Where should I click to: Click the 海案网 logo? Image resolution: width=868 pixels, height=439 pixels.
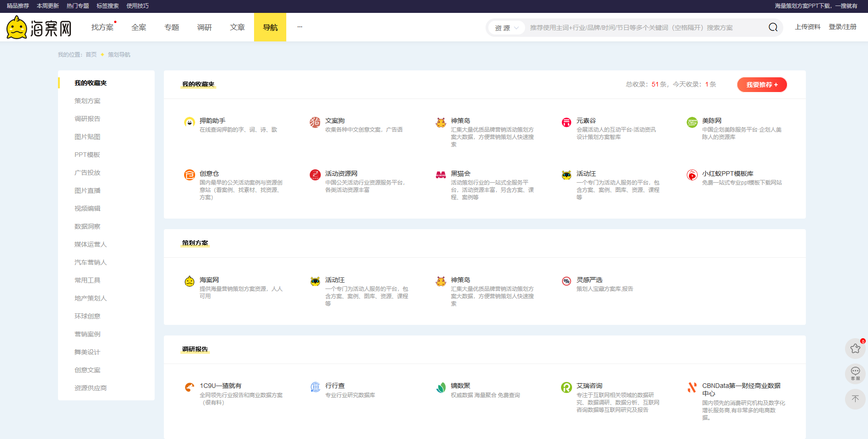[x=39, y=27]
